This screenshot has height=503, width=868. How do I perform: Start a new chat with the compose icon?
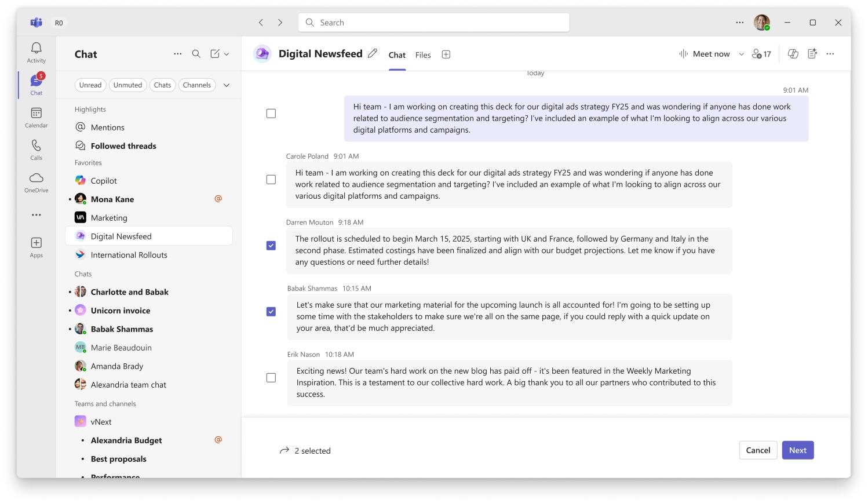coord(215,53)
